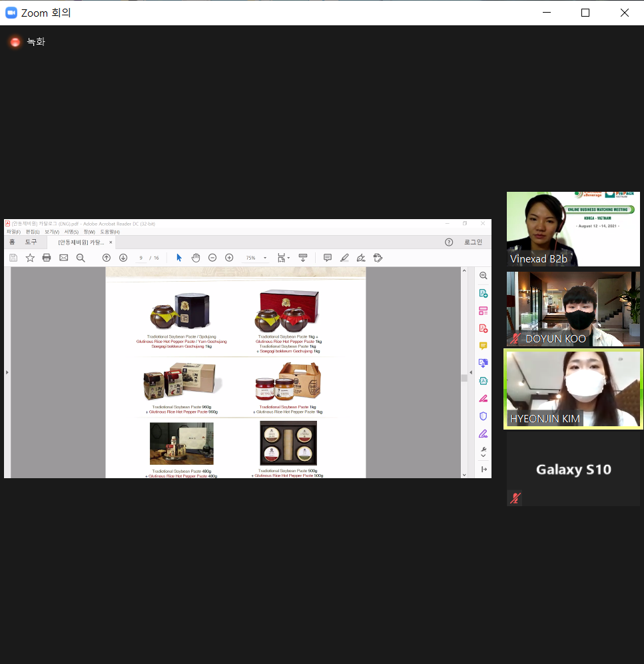The image size is (644, 664).
Task: Open the 도움말(H) menu
Action: tap(110, 232)
